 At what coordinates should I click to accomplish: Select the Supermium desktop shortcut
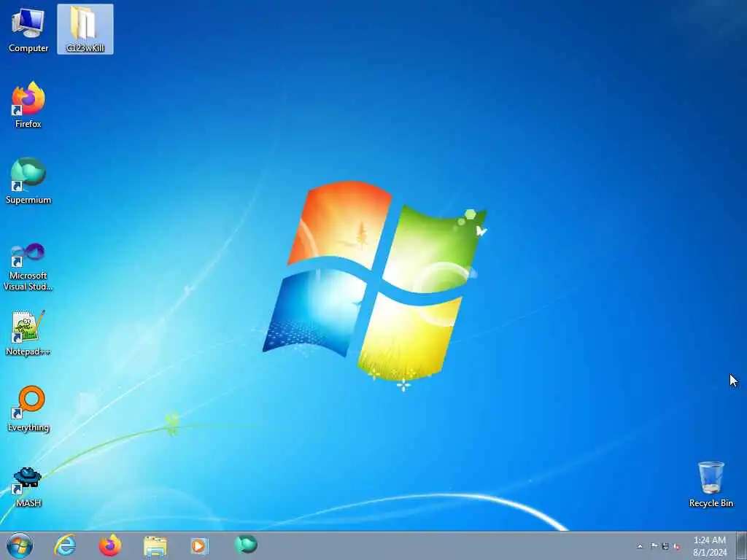pyautogui.click(x=28, y=181)
